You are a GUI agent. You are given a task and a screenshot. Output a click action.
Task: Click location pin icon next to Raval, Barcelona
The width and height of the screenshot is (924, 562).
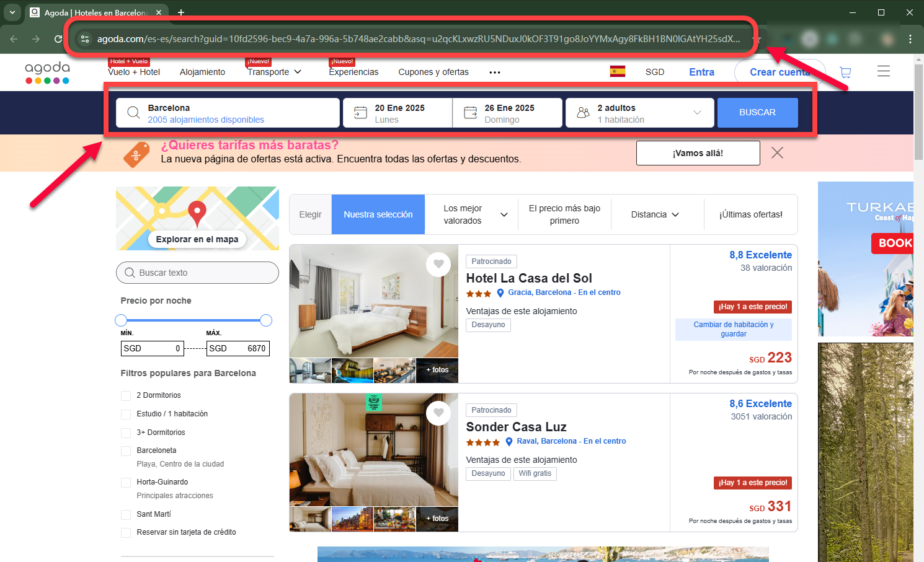tap(509, 442)
